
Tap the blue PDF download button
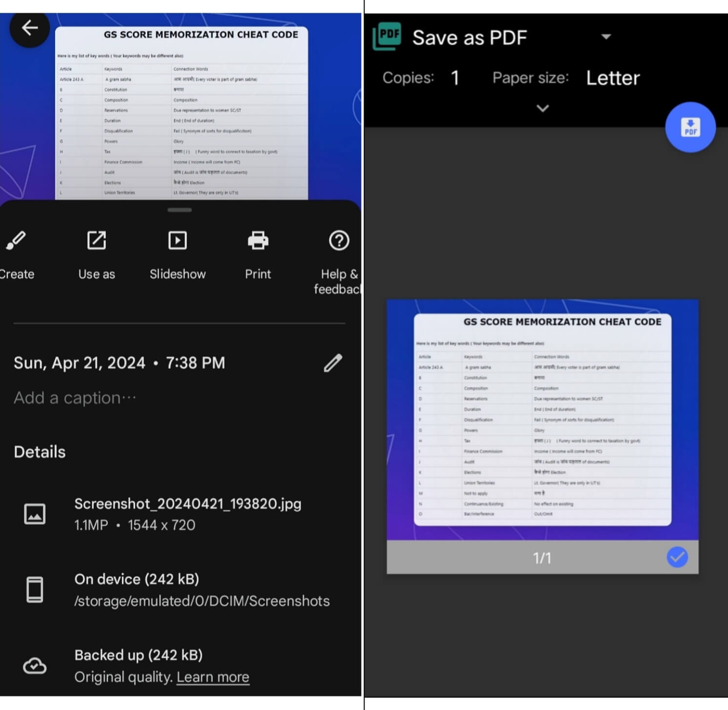(x=690, y=126)
